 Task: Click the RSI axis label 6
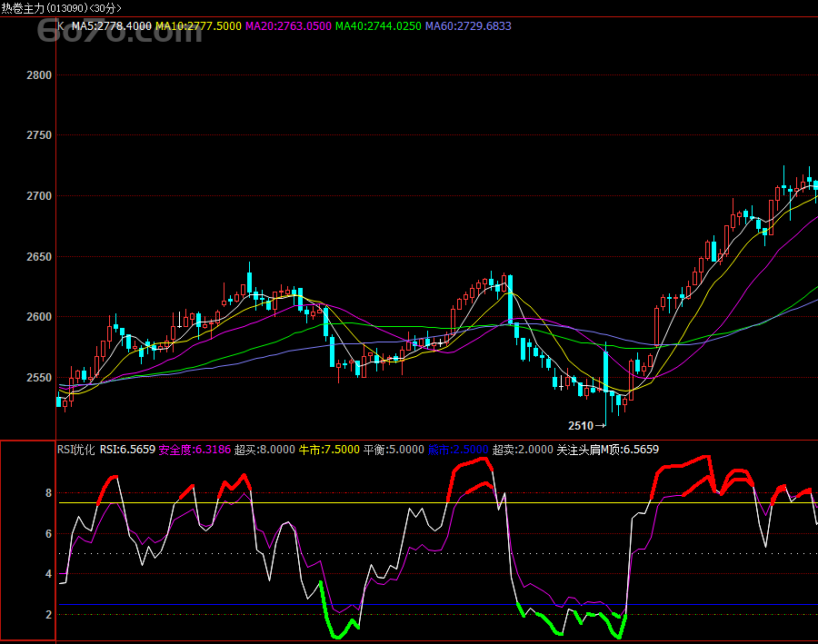pos(48,533)
